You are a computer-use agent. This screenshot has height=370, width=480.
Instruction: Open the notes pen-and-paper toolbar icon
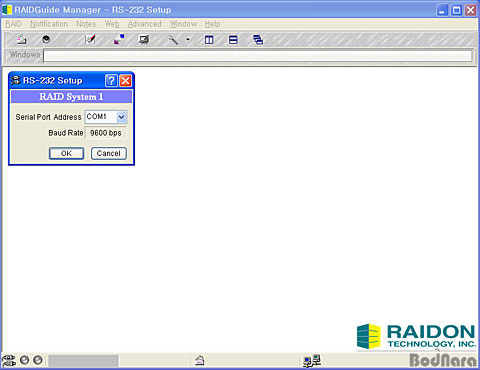[90, 40]
